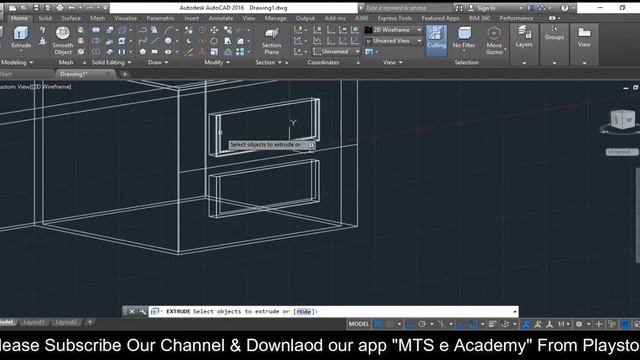Click the Smooth More mesh icon
The image size is (640, 360).
pos(81,30)
